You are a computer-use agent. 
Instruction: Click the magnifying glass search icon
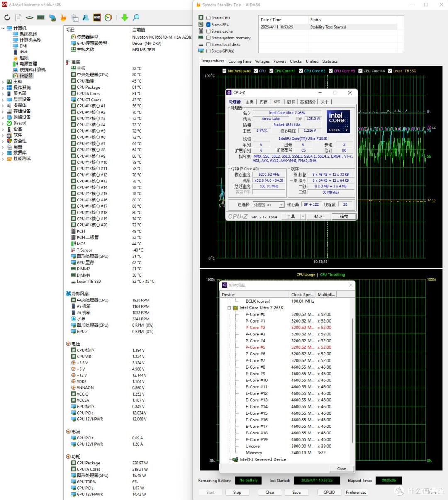[136, 17]
